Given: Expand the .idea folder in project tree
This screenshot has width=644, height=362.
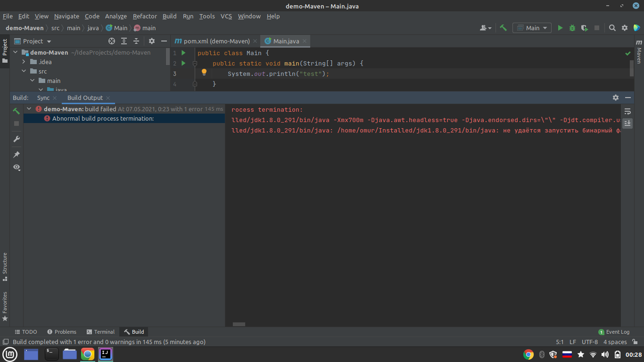Looking at the screenshot, I should point(24,62).
